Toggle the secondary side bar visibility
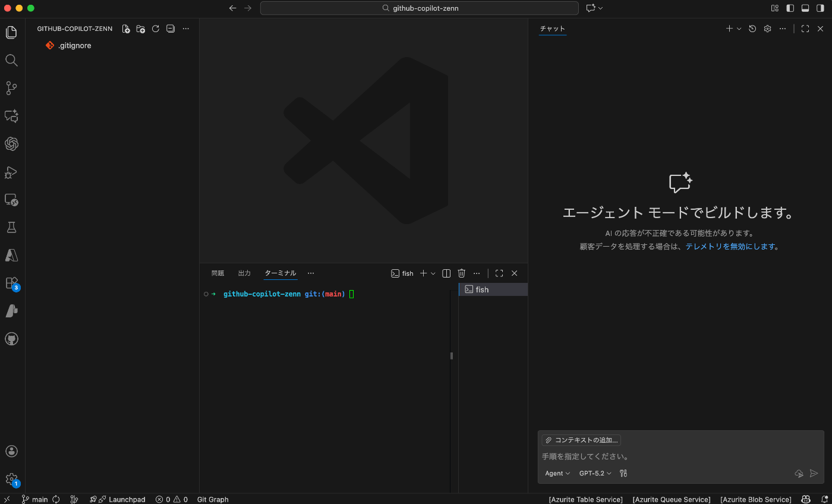 [821, 8]
